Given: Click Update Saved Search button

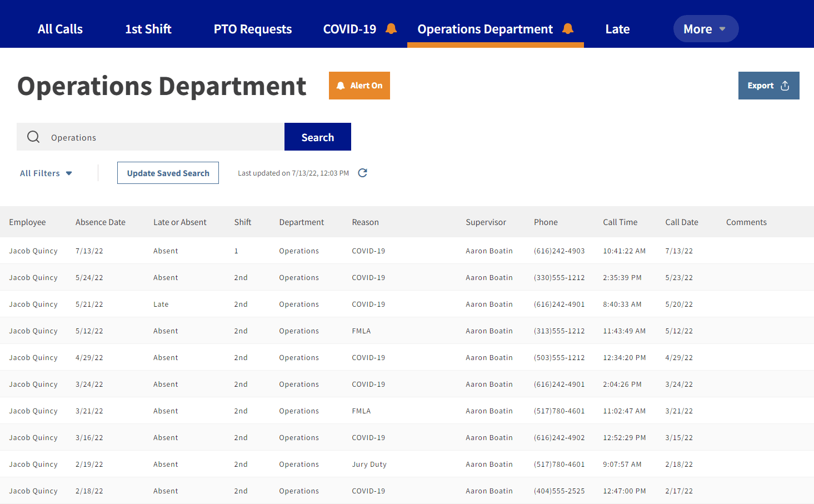Looking at the screenshot, I should point(168,173).
